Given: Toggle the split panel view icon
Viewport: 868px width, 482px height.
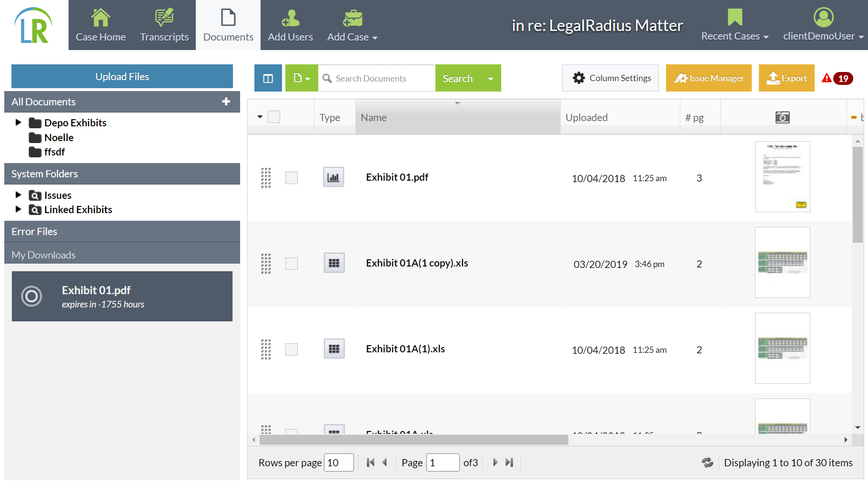Looking at the screenshot, I should 268,78.
